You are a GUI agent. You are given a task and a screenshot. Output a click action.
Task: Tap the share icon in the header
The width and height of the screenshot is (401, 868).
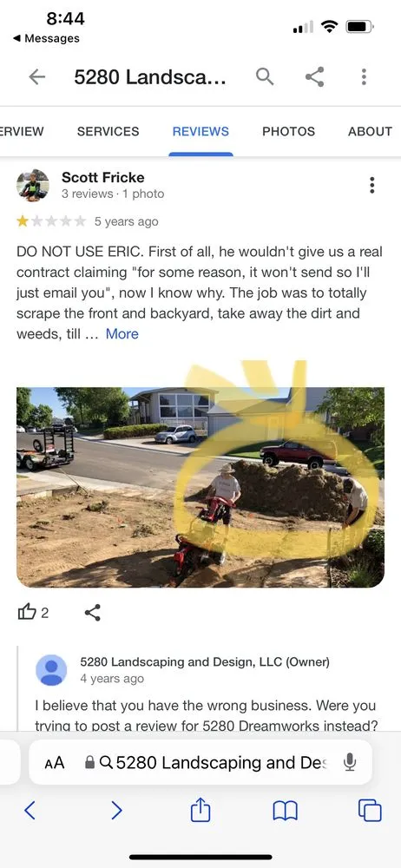(314, 77)
